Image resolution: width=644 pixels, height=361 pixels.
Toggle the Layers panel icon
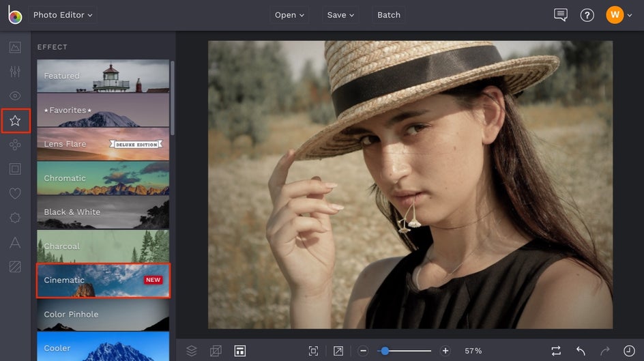click(192, 351)
